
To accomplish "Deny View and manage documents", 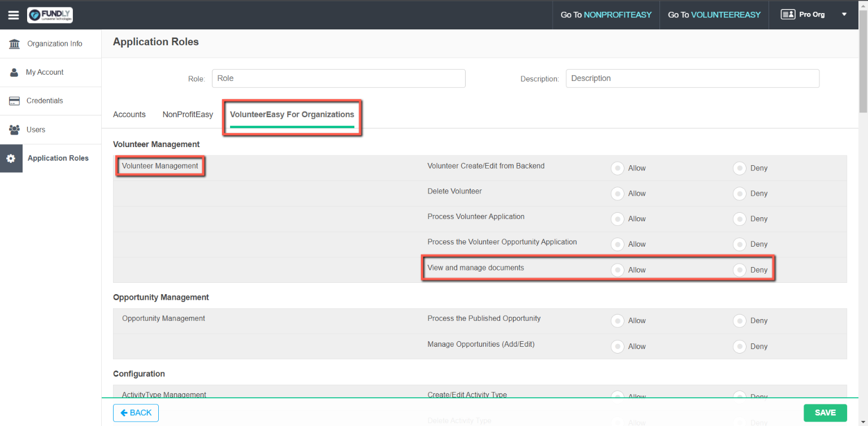I will (x=740, y=270).
